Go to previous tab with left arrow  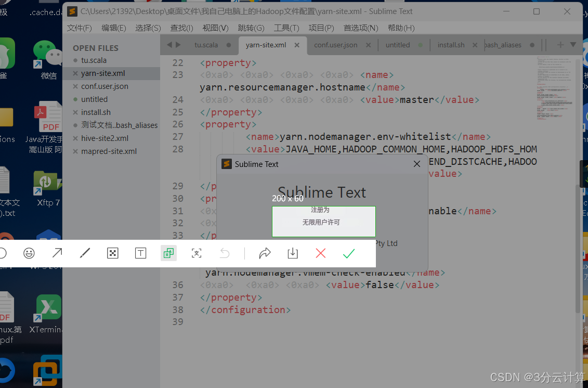coord(169,45)
